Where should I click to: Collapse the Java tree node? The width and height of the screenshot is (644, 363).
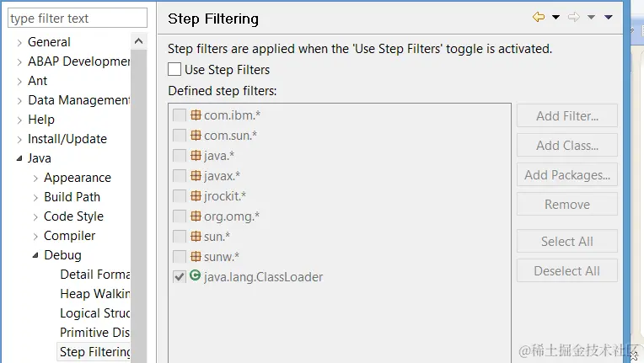point(19,158)
